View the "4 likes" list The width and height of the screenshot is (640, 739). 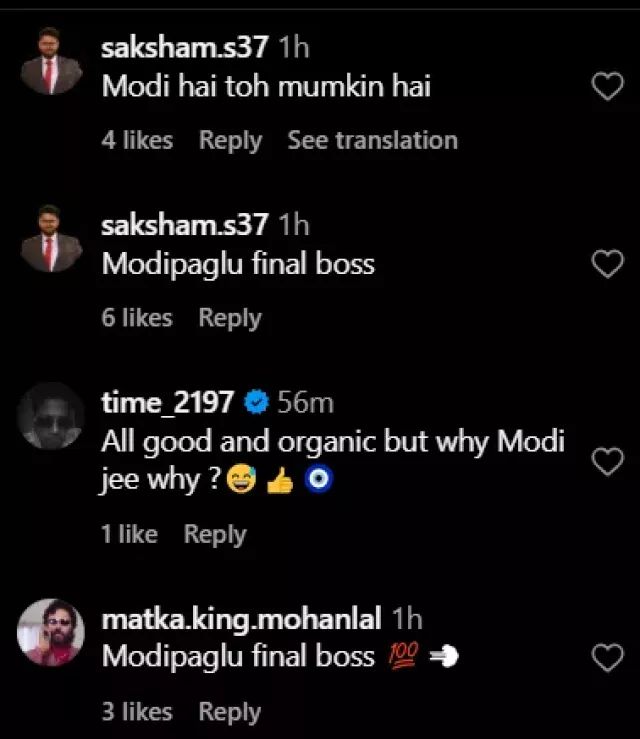137,141
